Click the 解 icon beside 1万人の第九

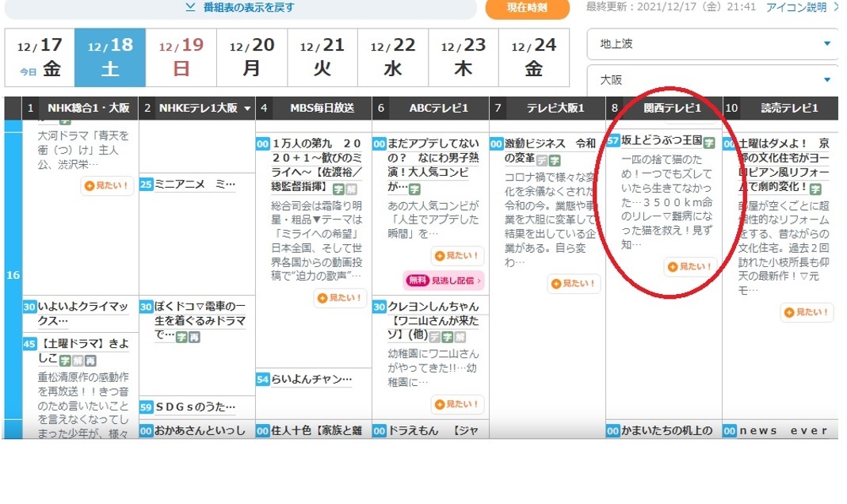352,189
